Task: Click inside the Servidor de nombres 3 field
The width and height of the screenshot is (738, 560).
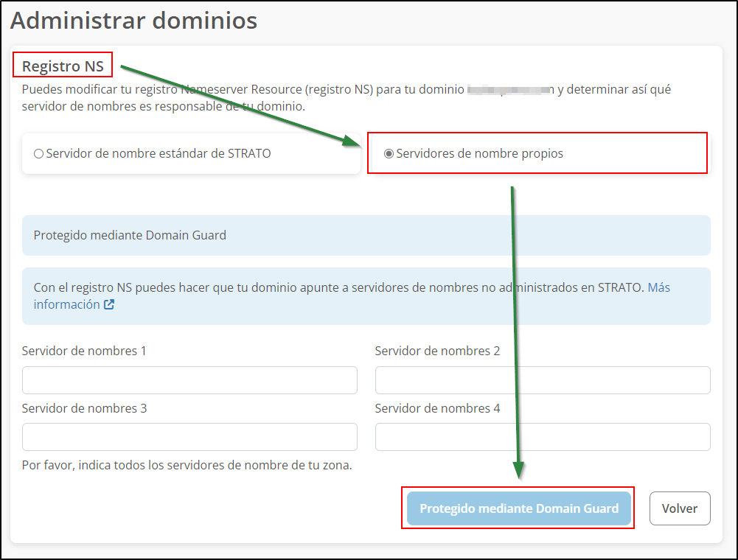Action: coord(189,437)
